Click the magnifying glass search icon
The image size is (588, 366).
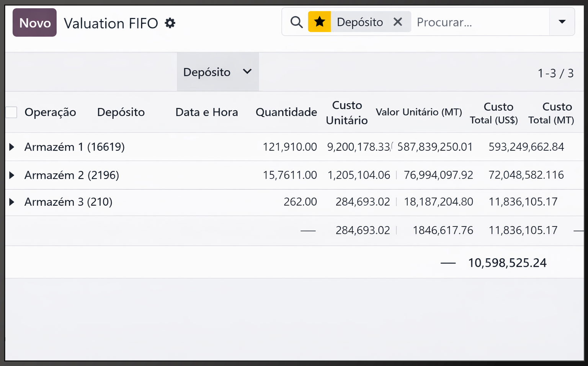pyautogui.click(x=296, y=22)
